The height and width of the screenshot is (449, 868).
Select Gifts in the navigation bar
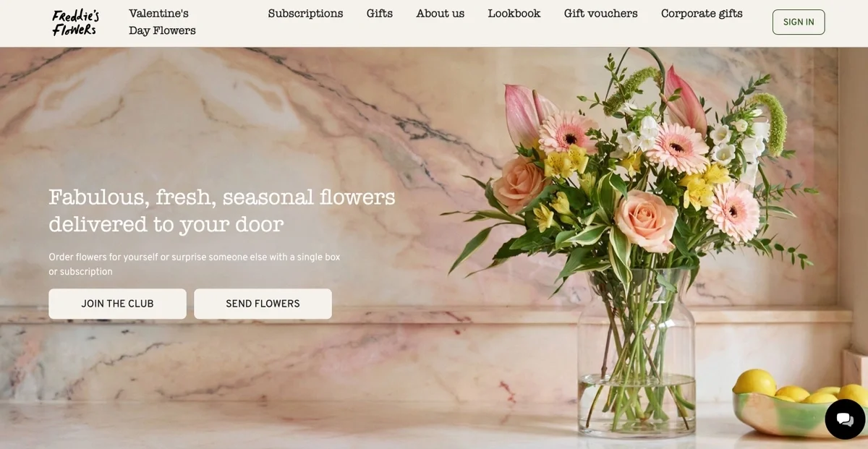380,14
